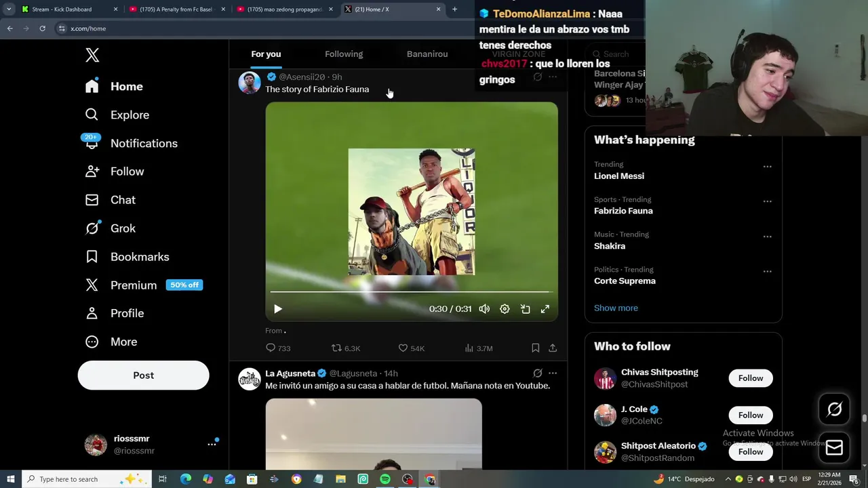Open Bookmarks in the sidebar
This screenshot has width=868, height=488.
tap(127, 257)
